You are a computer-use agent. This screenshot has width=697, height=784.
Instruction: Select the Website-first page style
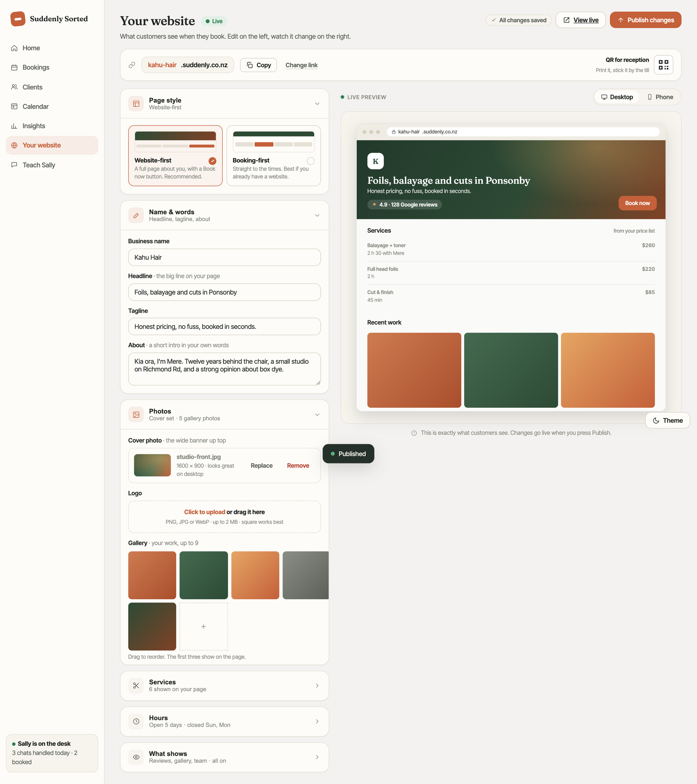175,156
